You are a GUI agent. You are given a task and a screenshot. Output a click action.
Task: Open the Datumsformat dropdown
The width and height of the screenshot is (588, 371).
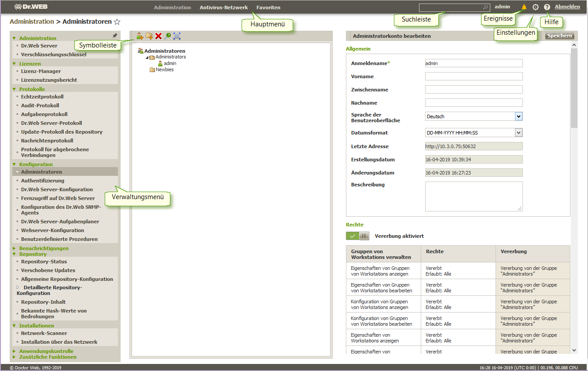point(519,133)
